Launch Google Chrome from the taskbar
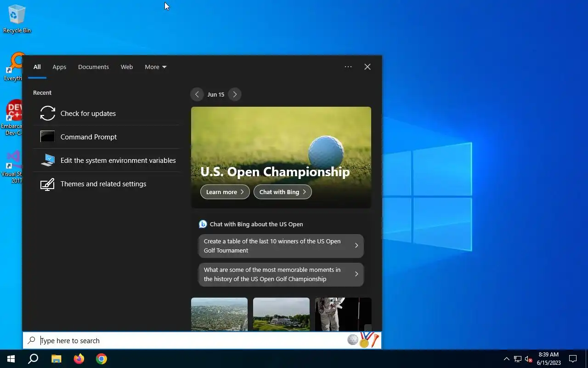Image resolution: width=588 pixels, height=368 pixels. [102, 359]
